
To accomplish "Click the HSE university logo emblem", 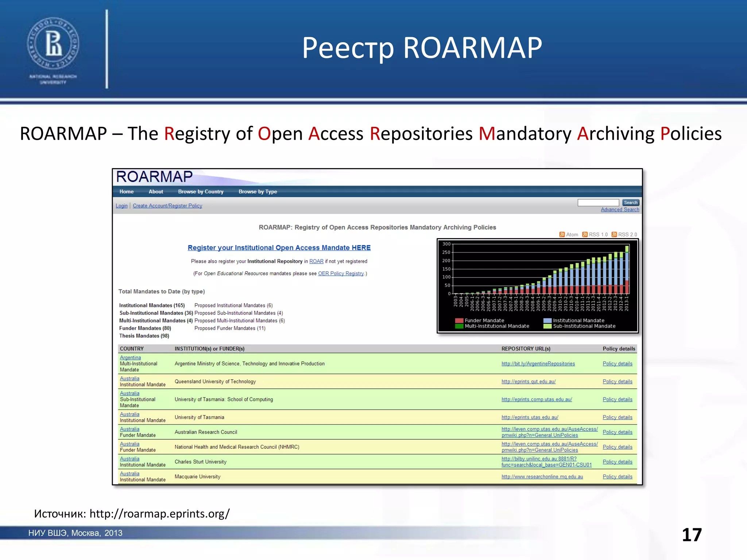I will coord(53,43).
